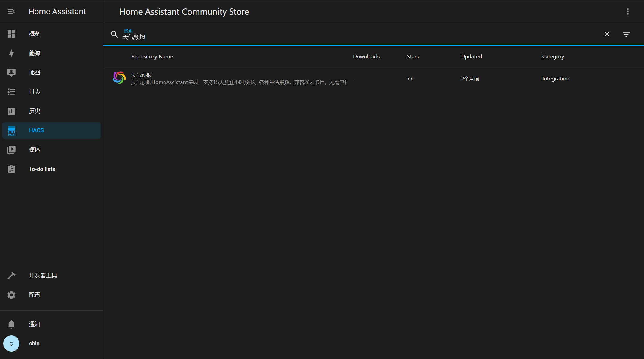Image resolution: width=644 pixels, height=359 pixels.
Task: Click the 开发者工具 hammer icon
Action: pos(11,276)
